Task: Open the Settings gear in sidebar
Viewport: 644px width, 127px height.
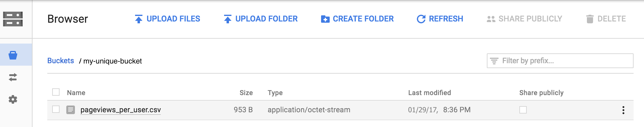Action: point(13,99)
